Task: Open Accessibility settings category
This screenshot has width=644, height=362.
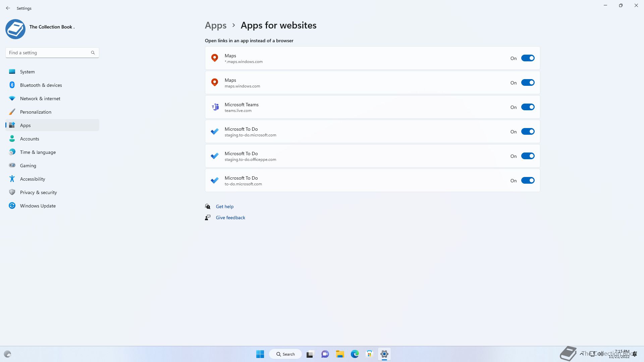Action: point(52,179)
